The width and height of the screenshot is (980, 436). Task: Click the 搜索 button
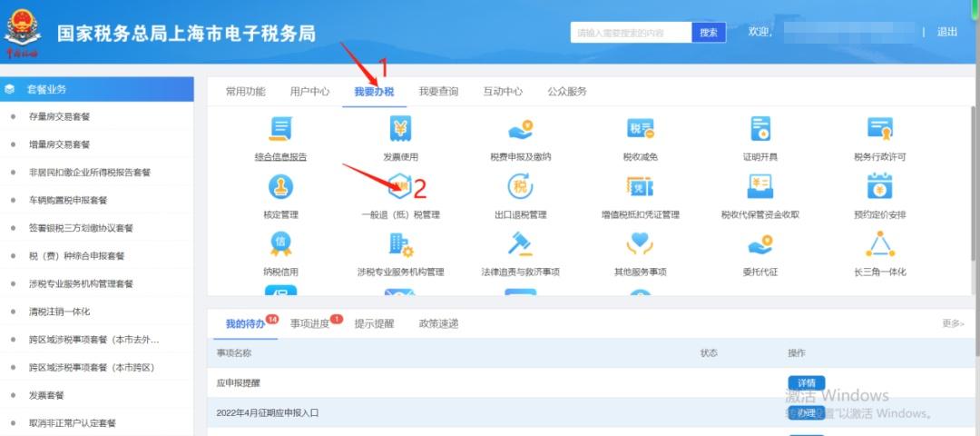coord(709,33)
